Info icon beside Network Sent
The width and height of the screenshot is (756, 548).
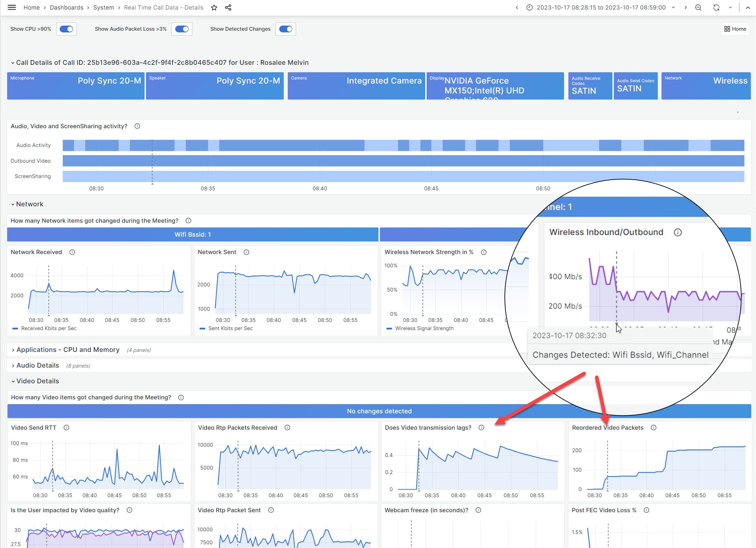coord(247,252)
